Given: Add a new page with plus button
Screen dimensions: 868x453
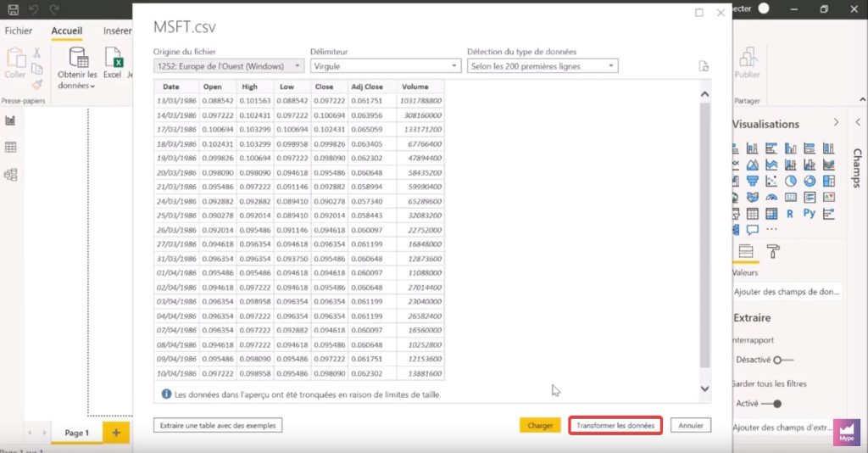Looking at the screenshot, I should click(x=116, y=433).
